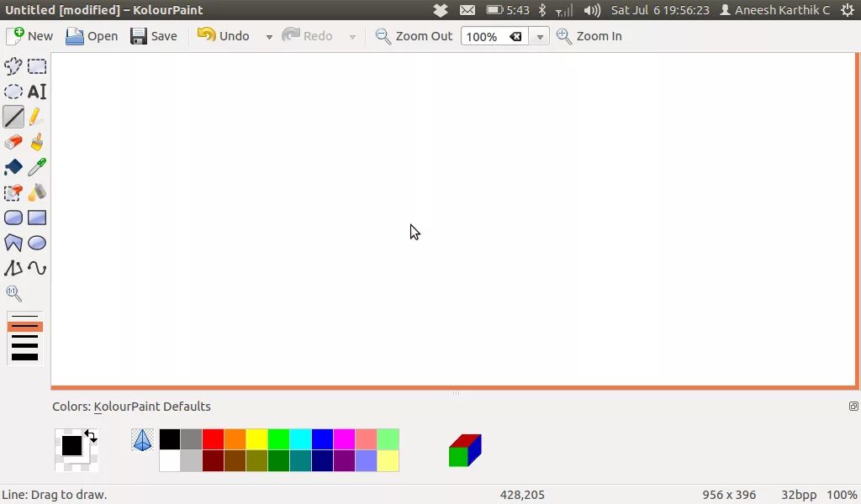Select the elliptical selection tool
Image resolution: width=861 pixels, height=504 pixels.
(13, 92)
